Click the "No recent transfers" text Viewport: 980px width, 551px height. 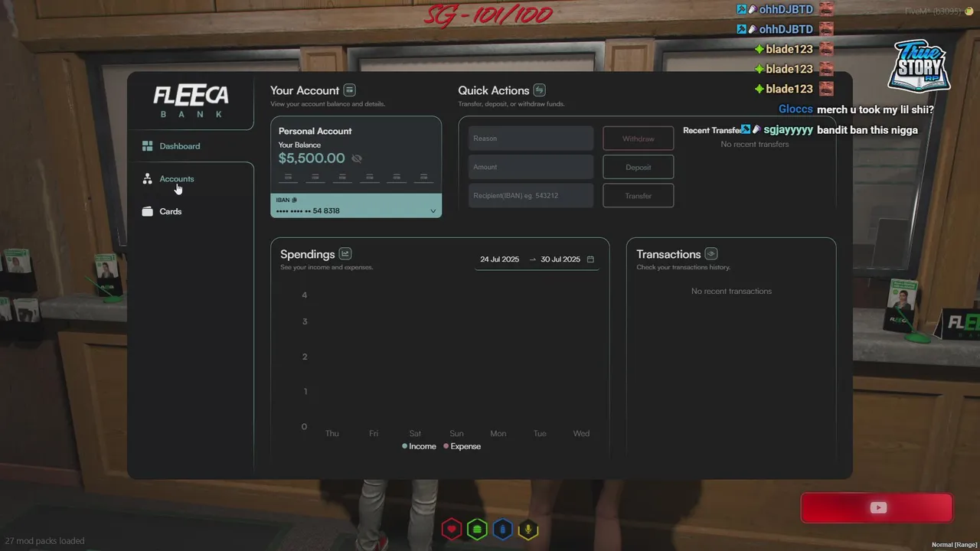coord(755,144)
